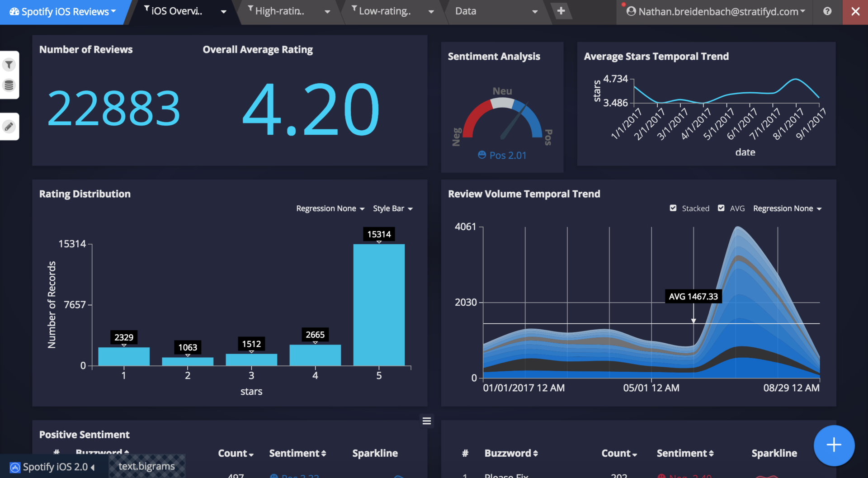The height and width of the screenshot is (478, 868).
Task: Toggle the AVG checkbox
Action: coord(721,208)
